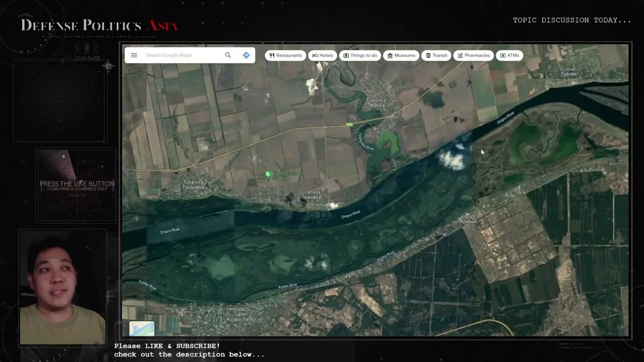
Task: Switch map type via Layers thumbnail
Action: click(x=142, y=328)
